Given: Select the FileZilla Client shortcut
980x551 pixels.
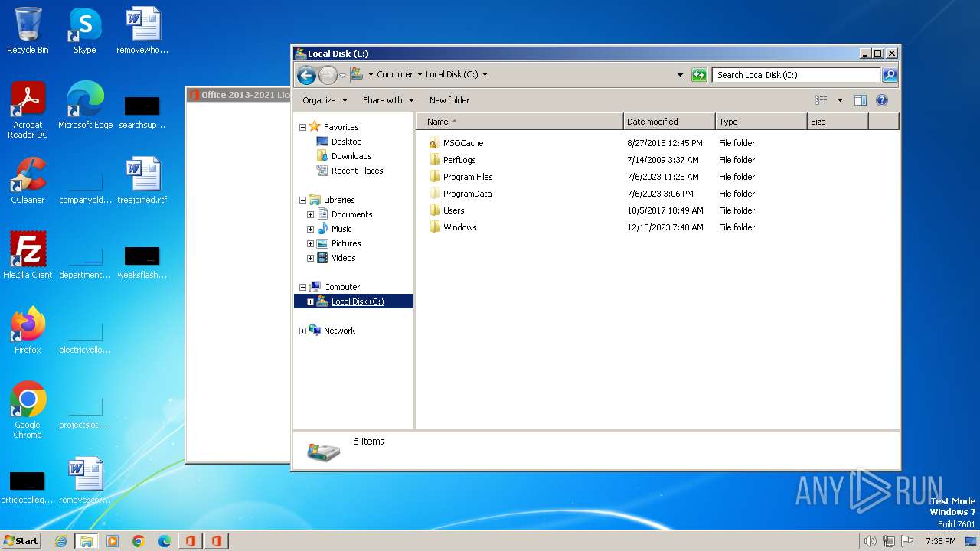Looking at the screenshot, I should tap(28, 256).
